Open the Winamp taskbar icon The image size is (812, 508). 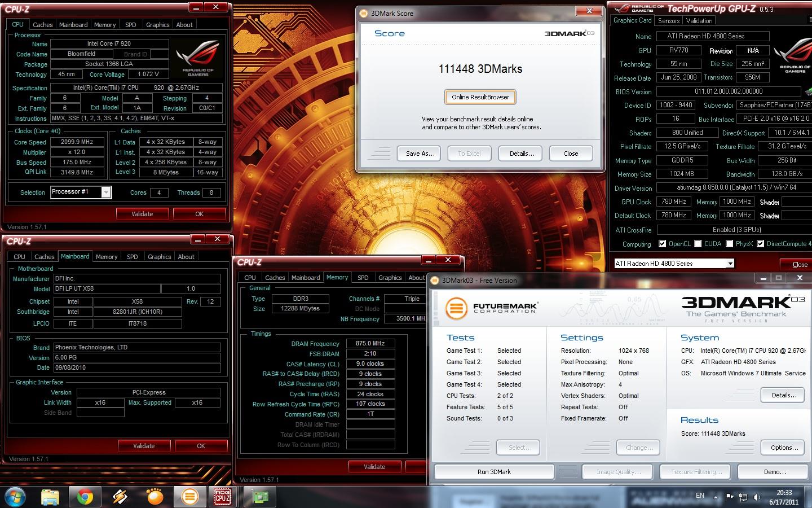point(120,497)
